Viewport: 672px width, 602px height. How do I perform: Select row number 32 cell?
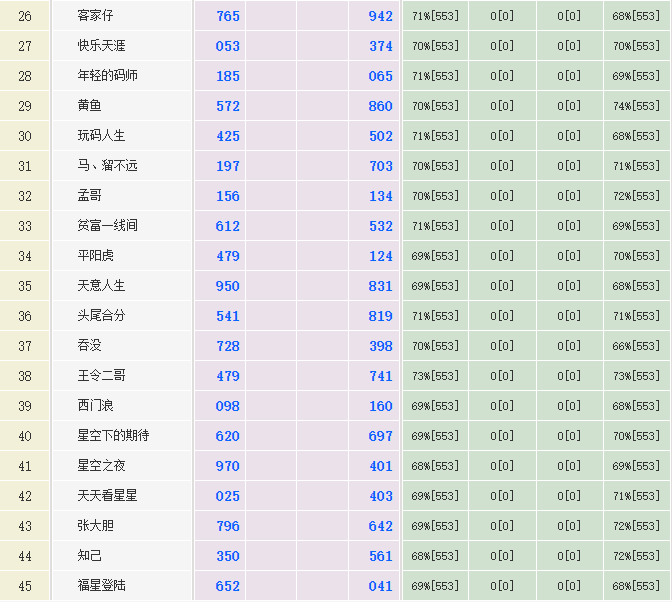click(25, 196)
